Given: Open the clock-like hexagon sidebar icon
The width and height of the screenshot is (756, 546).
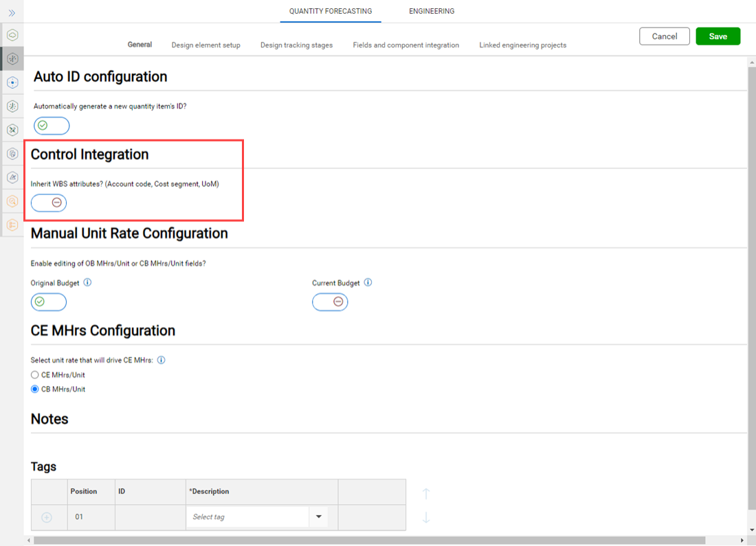Looking at the screenshot, I should coord(12,106).
